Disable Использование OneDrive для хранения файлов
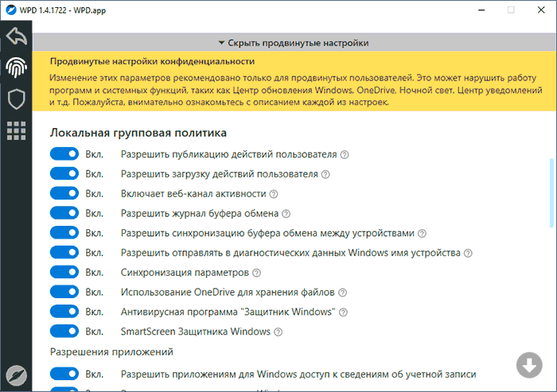Image resolution: width=557 pixels, height=392 pixels. (64, 292)
